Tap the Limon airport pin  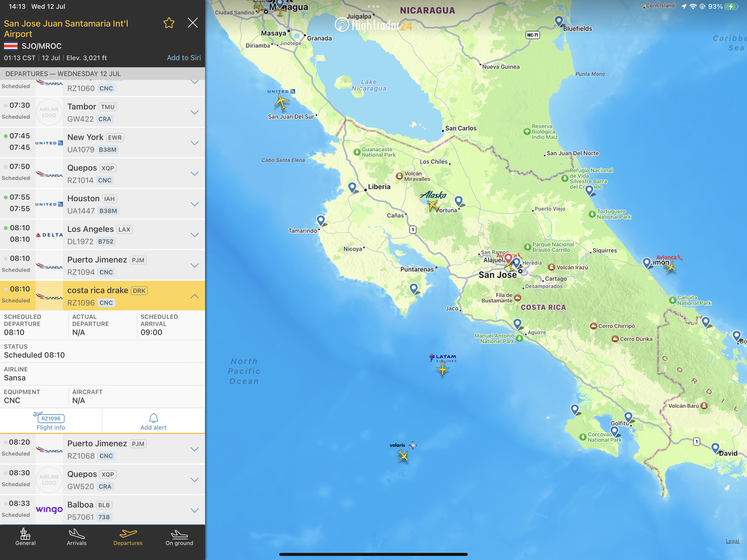click(x=647, y=263)
